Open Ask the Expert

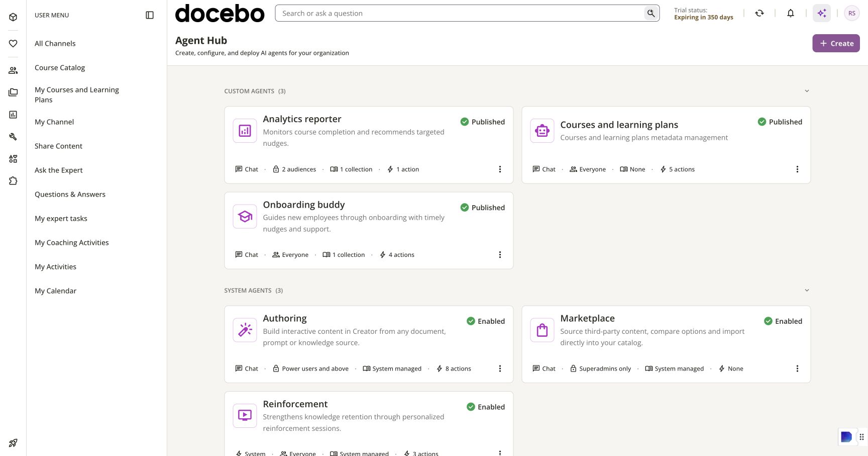click(x=59, y=170)
